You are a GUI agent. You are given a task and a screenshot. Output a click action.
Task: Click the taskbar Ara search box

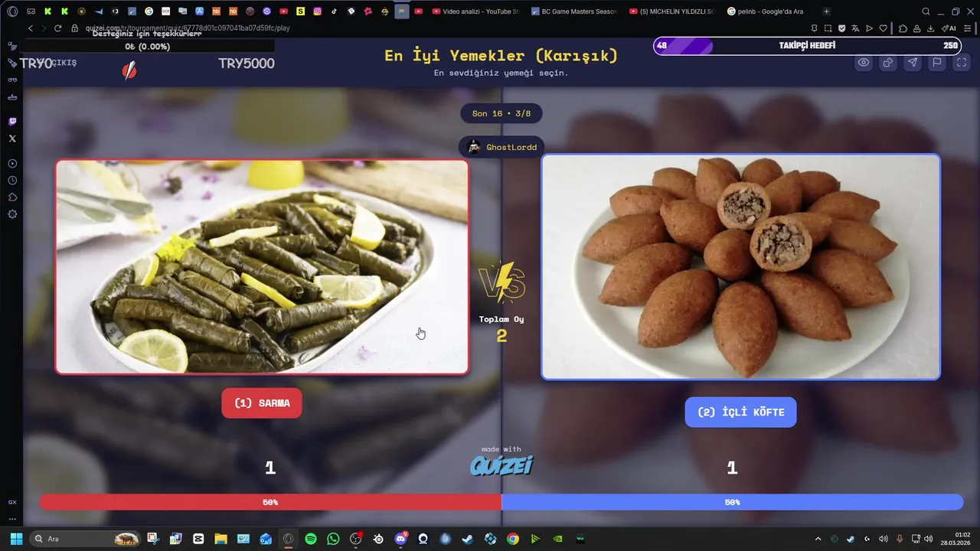[85, 539]
